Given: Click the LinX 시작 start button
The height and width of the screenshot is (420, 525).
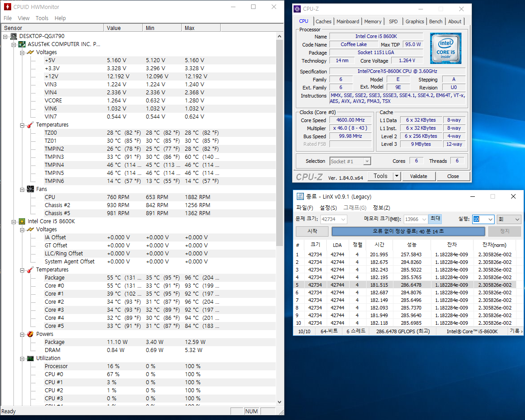Looking at the screenshot, I should pos(312,231).
